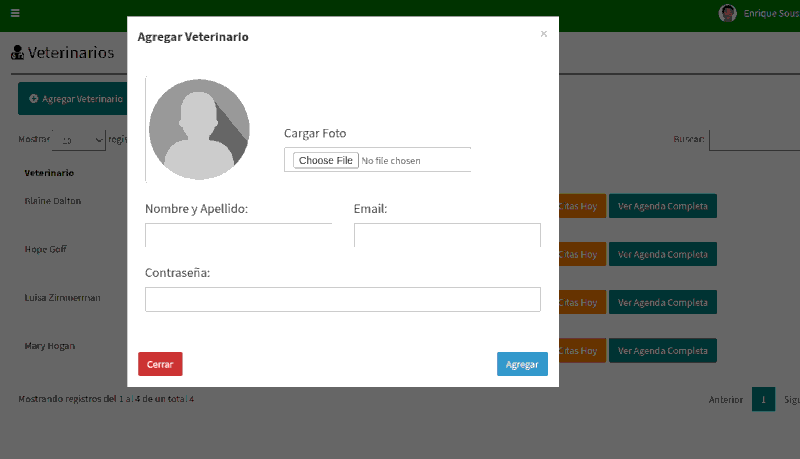Click the Choose File button

[x=325, y=160]
